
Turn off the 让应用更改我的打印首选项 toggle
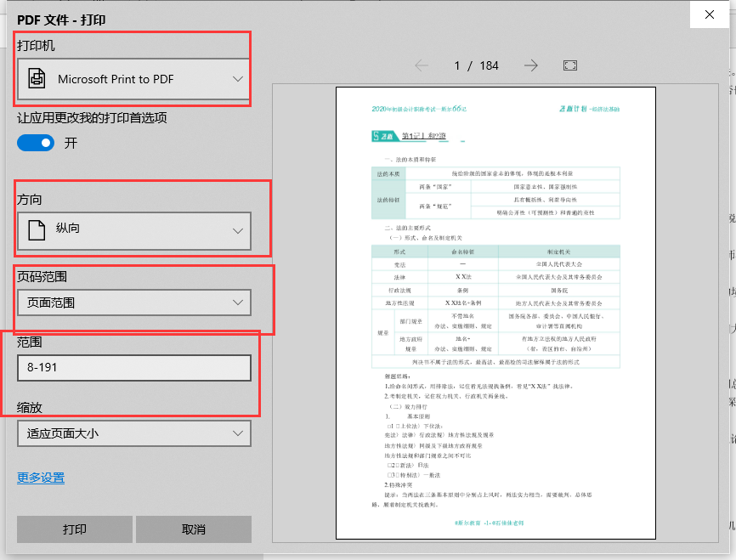pos(35,144)
